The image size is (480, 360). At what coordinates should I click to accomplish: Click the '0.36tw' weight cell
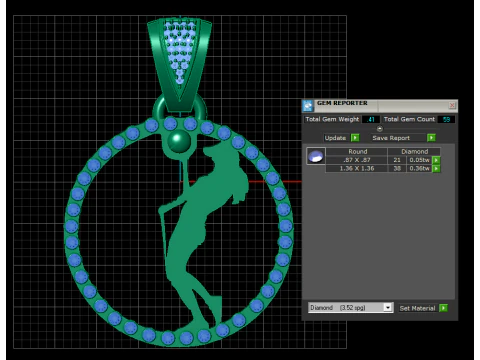click(x=419, y=169)
